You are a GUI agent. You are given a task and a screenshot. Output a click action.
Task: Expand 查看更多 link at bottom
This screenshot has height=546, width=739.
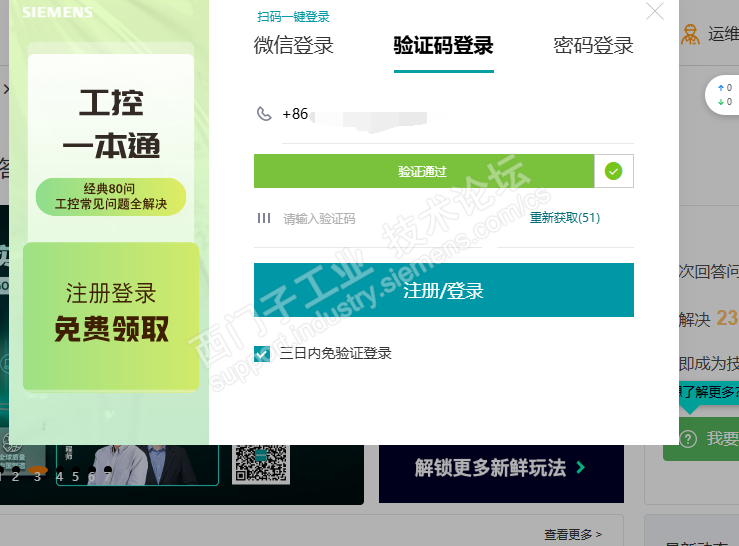[x=573, y=535]
